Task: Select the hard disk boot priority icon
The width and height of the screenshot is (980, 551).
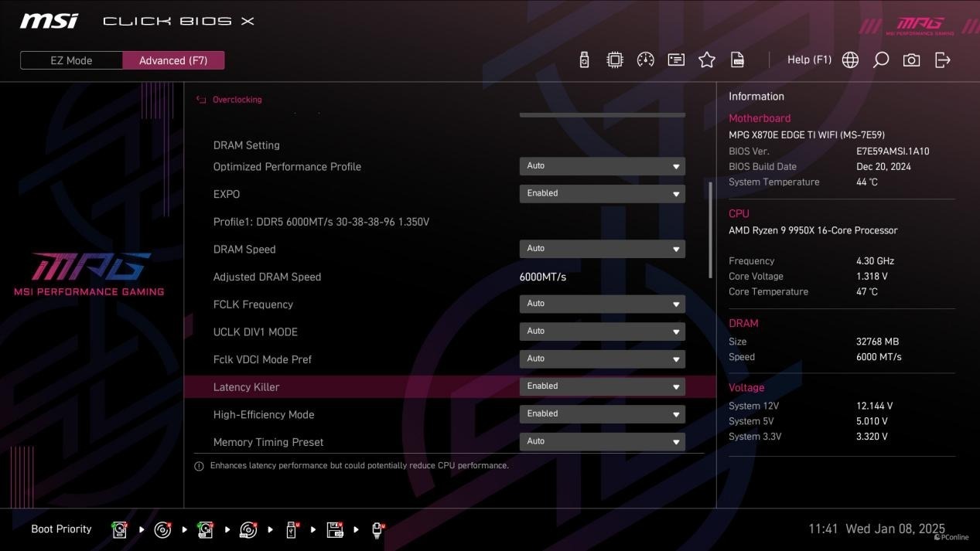Action: click(120, 529)
